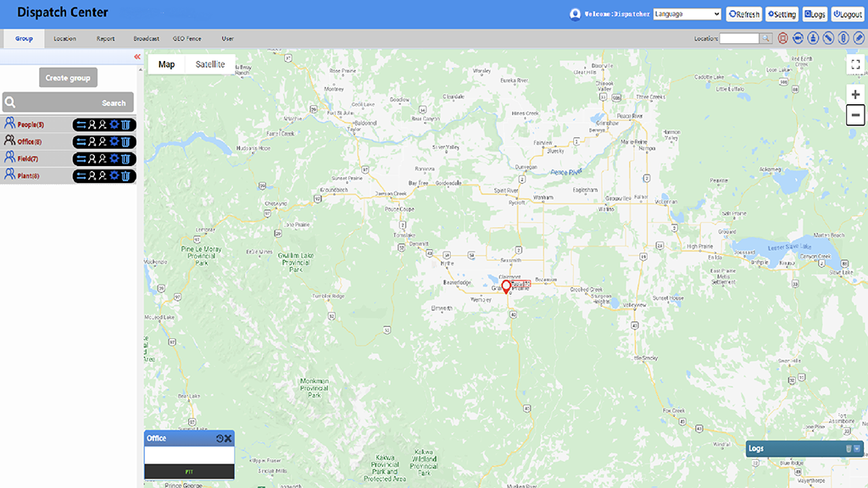Switch to the Location tab
The height and width of the screenshot is (488, 868).
pyautogui.click(x=64, y=39)
